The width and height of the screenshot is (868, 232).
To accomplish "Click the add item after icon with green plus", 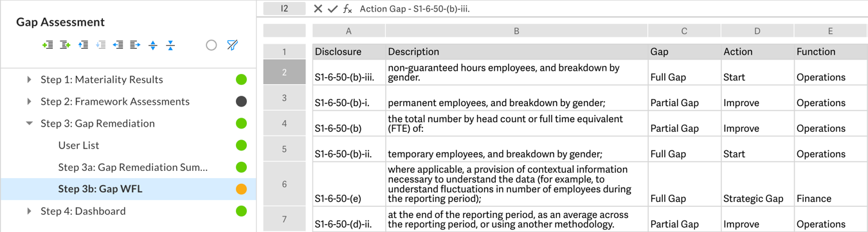I will [65, 45].
